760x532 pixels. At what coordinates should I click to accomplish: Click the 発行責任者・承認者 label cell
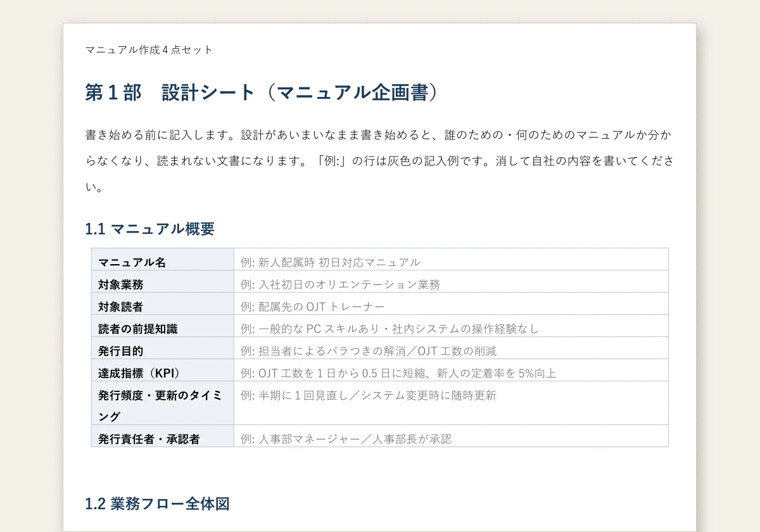[x=163, y=436]
